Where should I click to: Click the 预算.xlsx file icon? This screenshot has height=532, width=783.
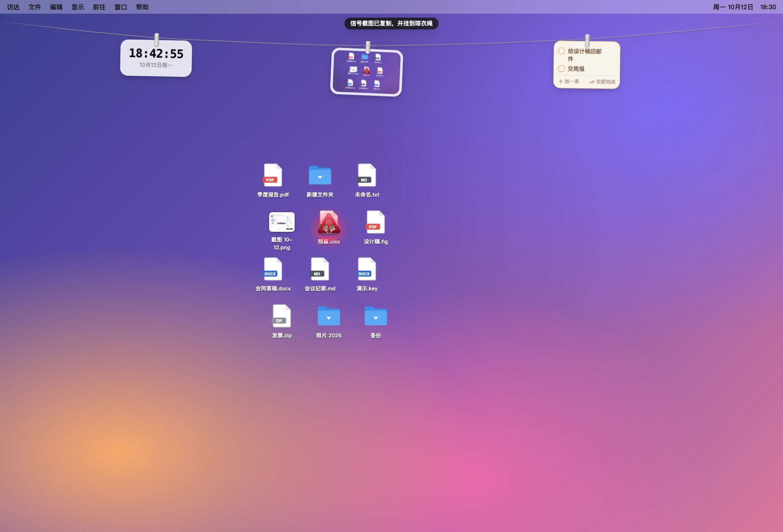point(329,223)
